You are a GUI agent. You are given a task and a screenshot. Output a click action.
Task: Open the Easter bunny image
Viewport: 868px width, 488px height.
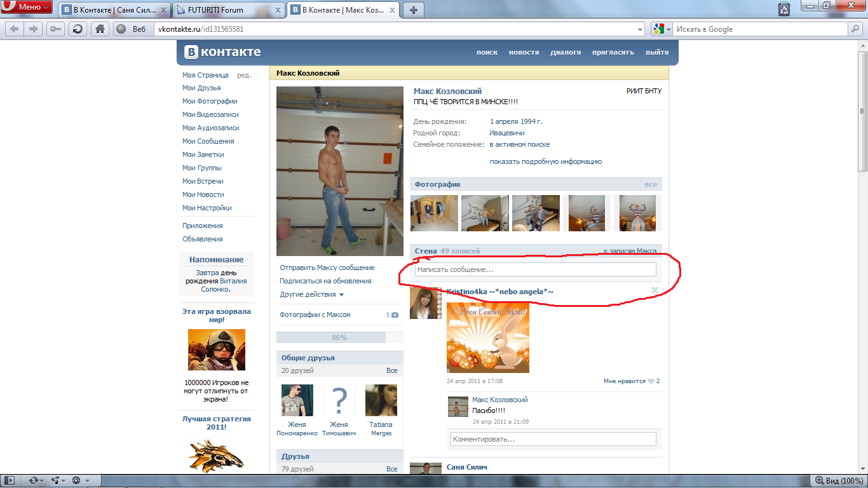pos(488,337)
